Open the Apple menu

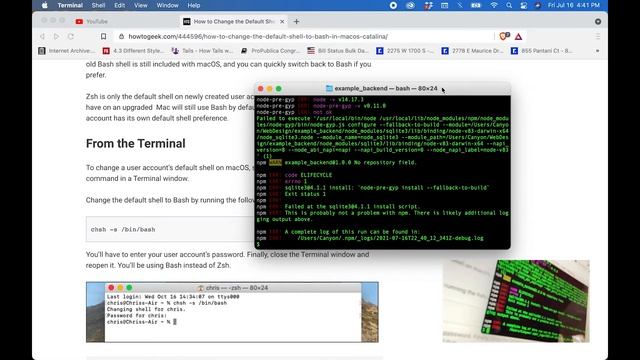coord(45,5)
